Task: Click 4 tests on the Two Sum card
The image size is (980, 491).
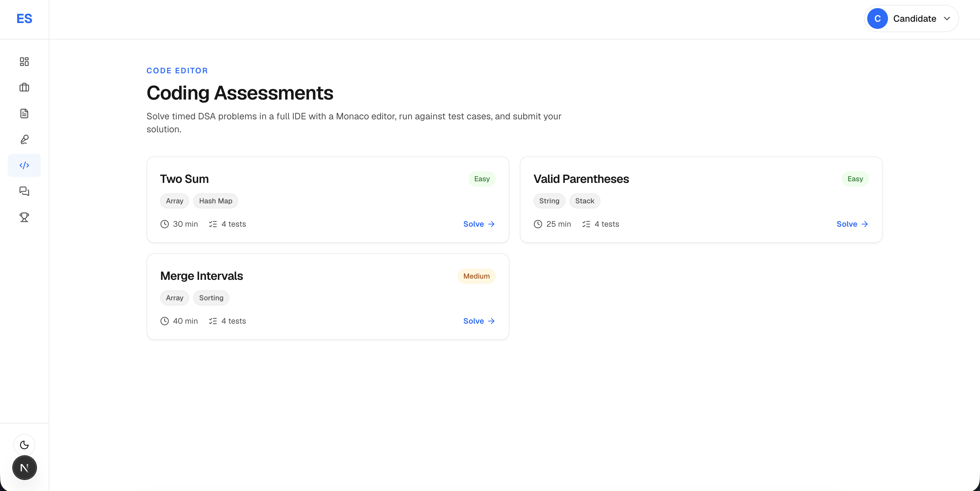Action: 234,224
